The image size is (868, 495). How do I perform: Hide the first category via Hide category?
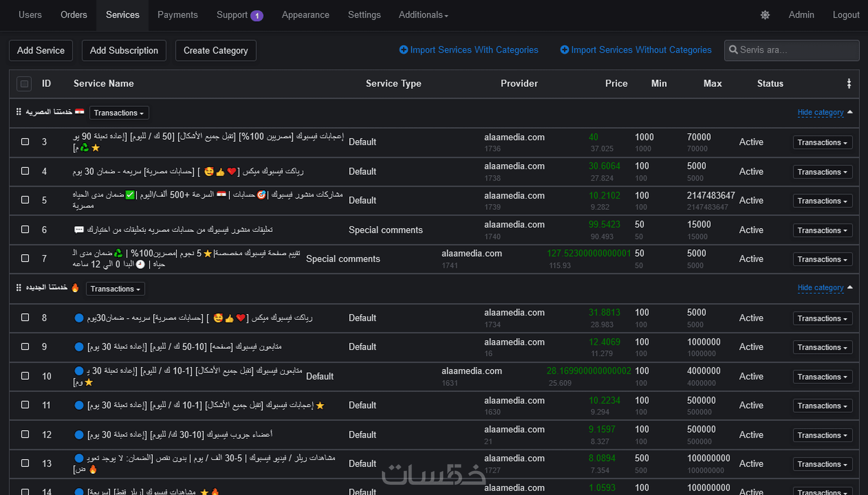pos(821,112)
